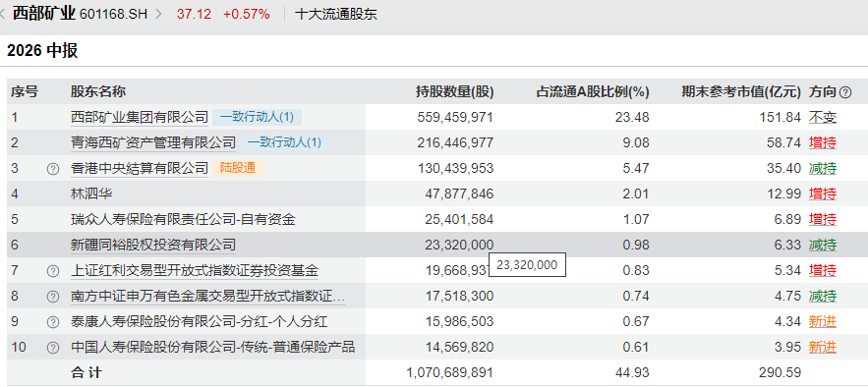Click price change +0.57%
Screen dimensions: 868x387
coord(247,15)
